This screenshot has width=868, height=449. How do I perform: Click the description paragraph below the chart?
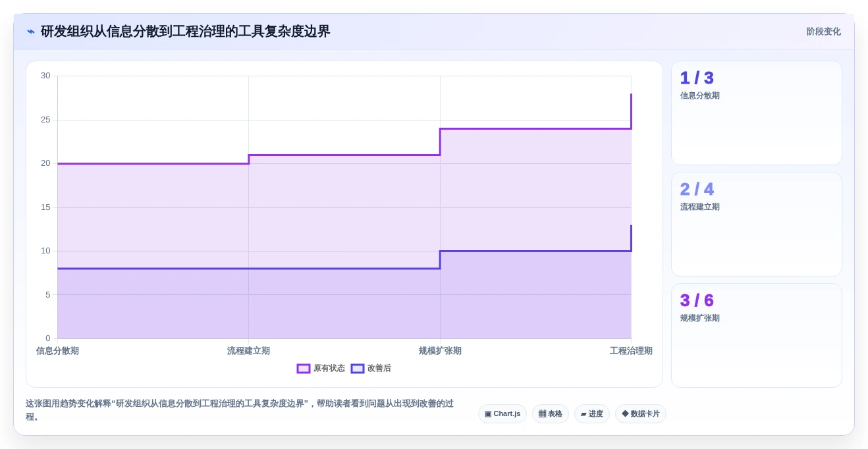point(240,410)
